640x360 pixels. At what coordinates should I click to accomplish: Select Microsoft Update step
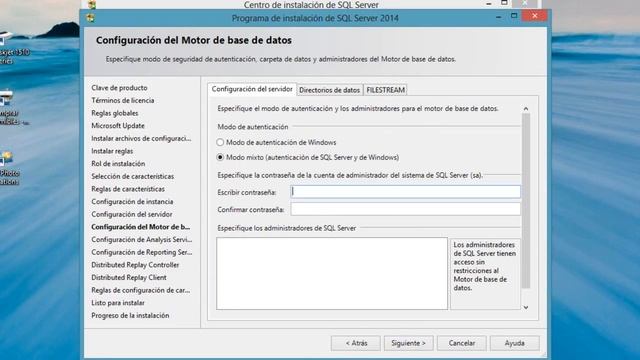118,126
